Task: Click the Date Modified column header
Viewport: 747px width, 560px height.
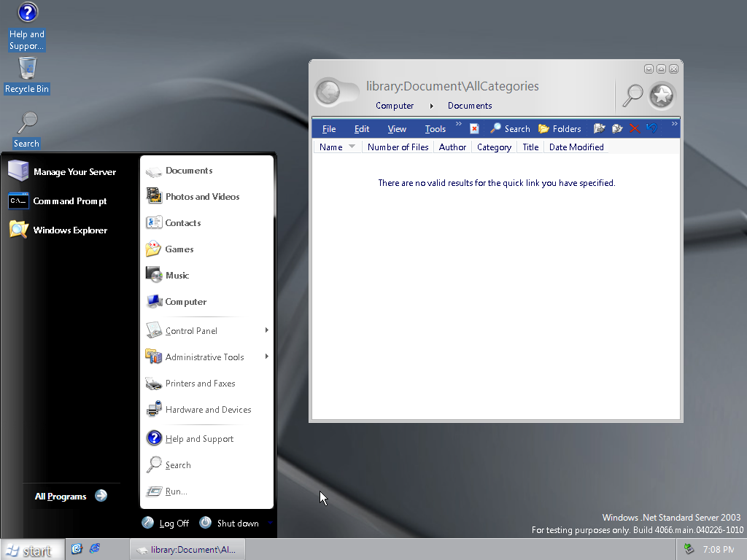Action: tap(576, 147)
